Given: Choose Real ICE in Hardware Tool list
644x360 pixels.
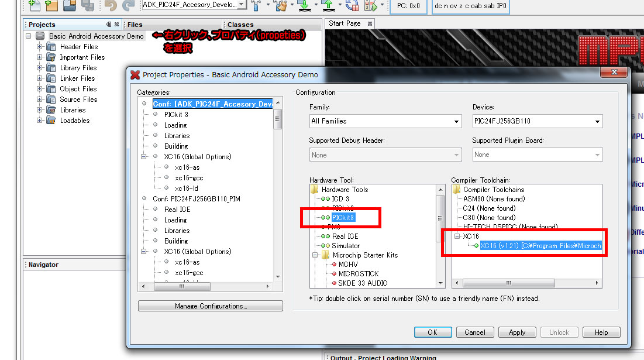Looking at the screenshot, I should coord(345,236).
